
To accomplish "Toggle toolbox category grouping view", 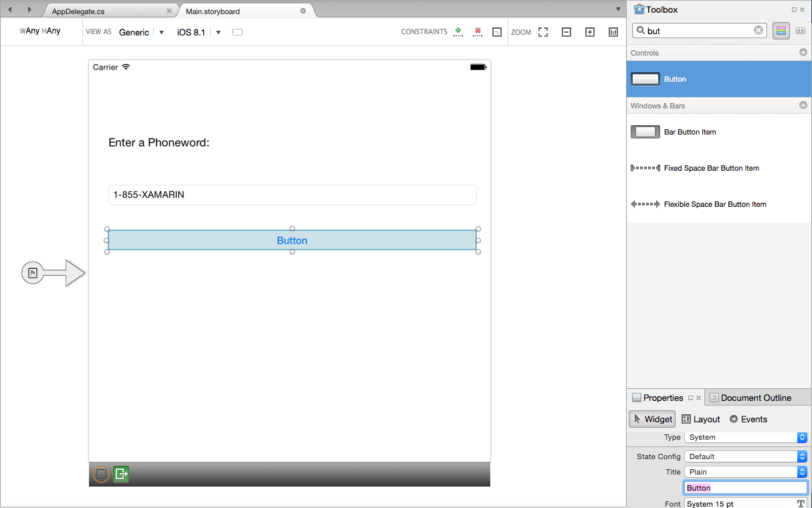I will pyautogui.click(x=781, y=31).
